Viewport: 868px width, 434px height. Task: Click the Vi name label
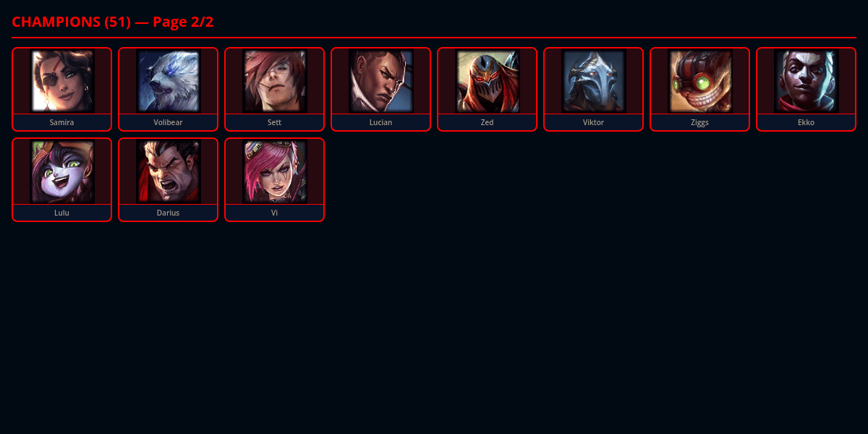[274, 213]
